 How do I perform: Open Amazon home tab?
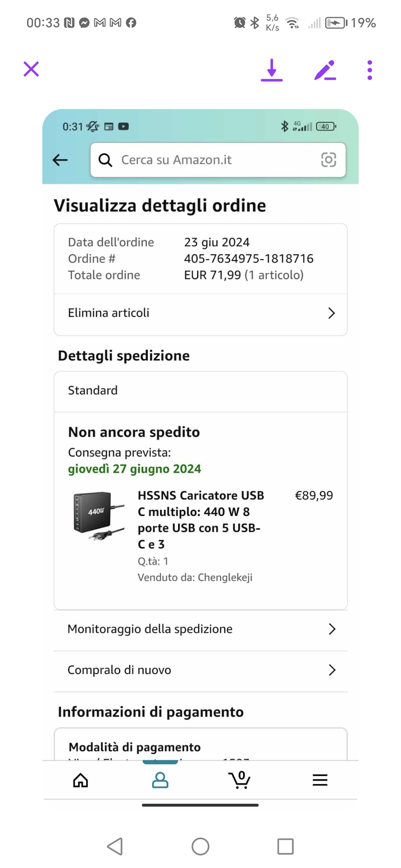click(81, 780)
